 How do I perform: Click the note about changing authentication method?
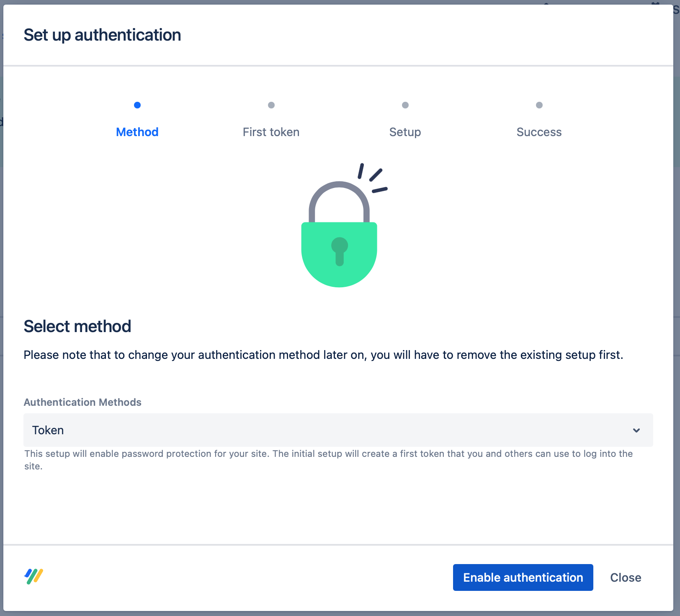pos(323,355)
